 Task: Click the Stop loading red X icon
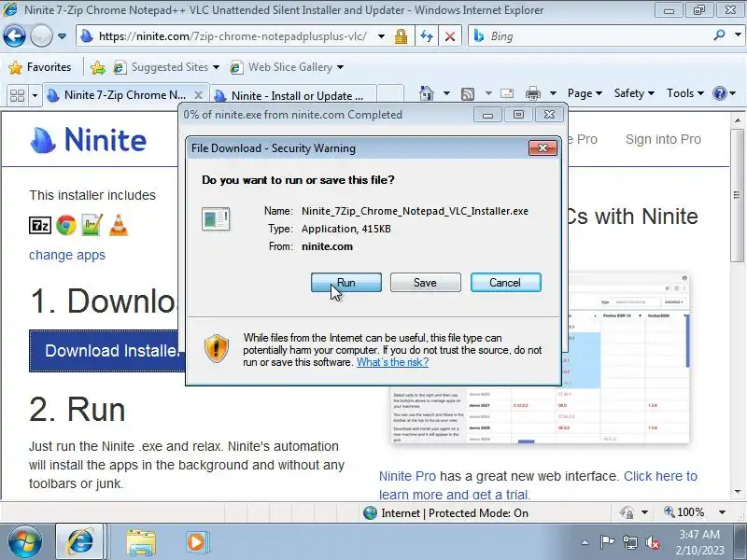pos(450,36)
